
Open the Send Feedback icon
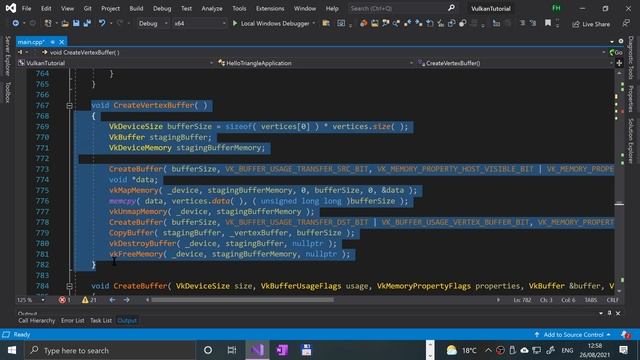coord(626,24)
